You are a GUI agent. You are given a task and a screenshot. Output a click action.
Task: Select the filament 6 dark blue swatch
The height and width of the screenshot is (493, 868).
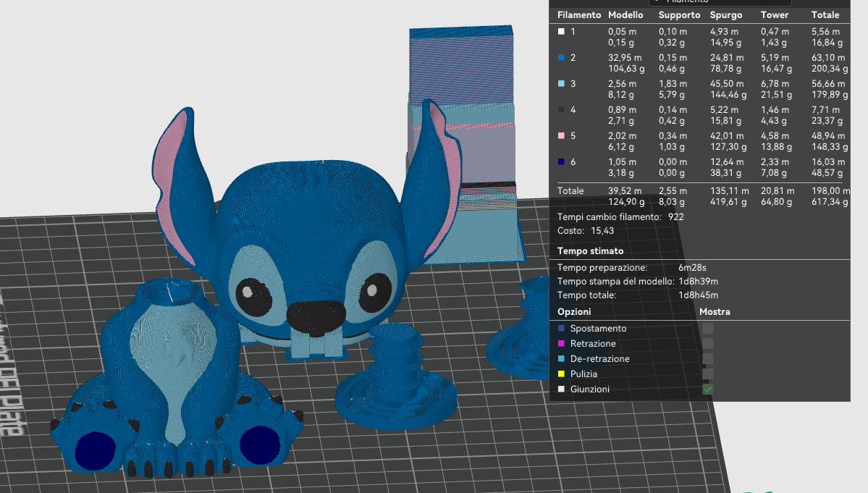(560, 161)
